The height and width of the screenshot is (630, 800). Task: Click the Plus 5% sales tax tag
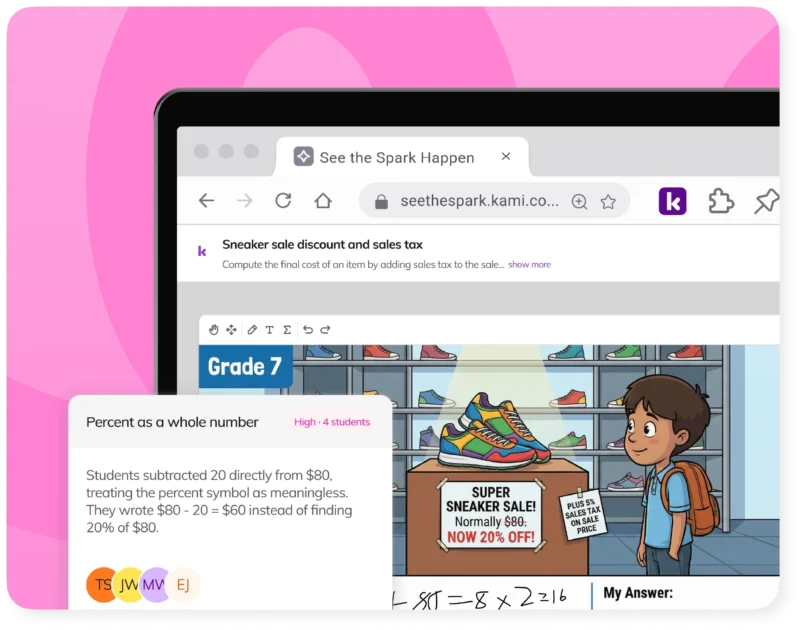tap(583, 514)
